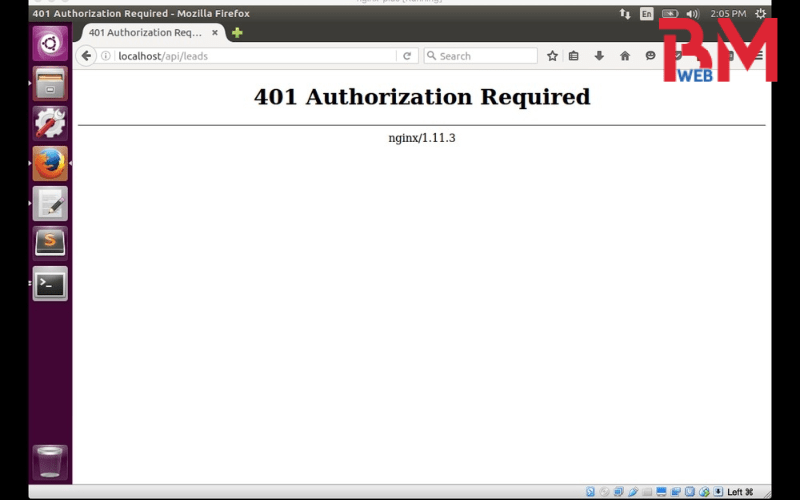
Task: Go back with the Firefox back arrow
Action: click(86, 56)
